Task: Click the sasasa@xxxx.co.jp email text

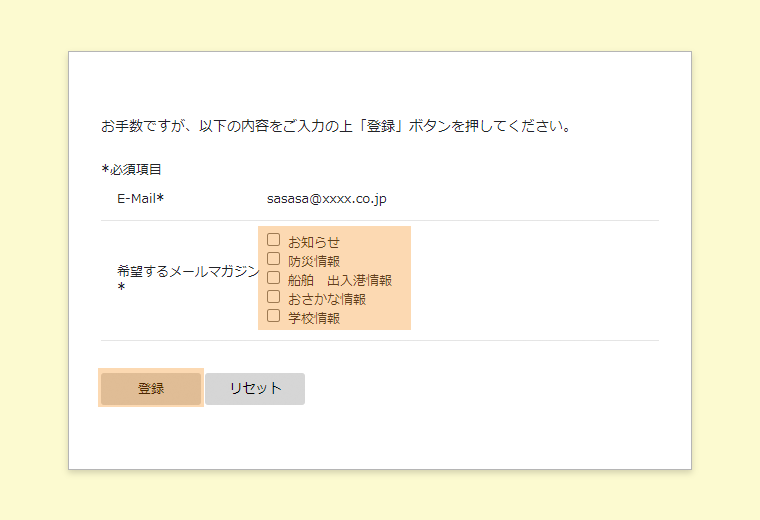Action: pyautogui.click(x=327, y=199)
